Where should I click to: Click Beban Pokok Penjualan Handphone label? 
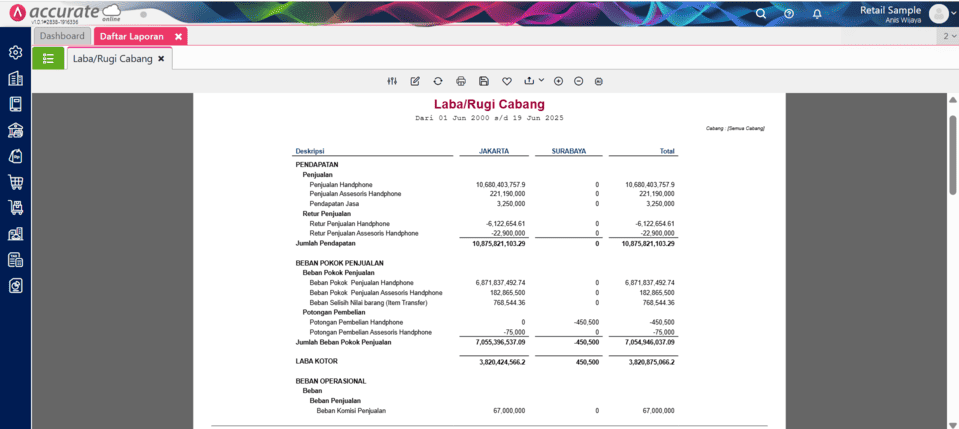tap(361, 283)
